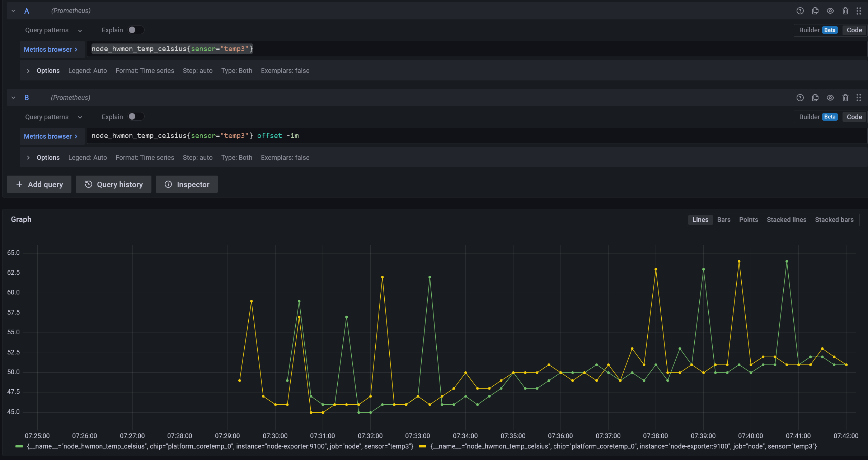Expand the Options section of query B
The width and height of the screenshot is (868, 460).
43,157
